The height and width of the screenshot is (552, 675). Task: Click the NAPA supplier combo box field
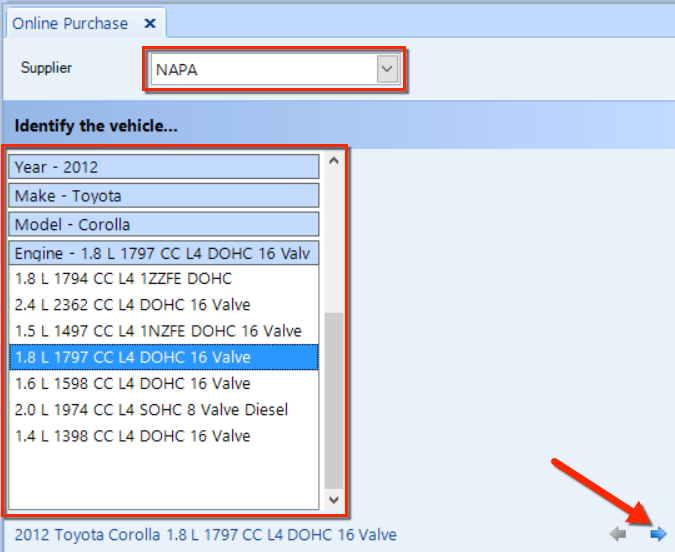274,69
